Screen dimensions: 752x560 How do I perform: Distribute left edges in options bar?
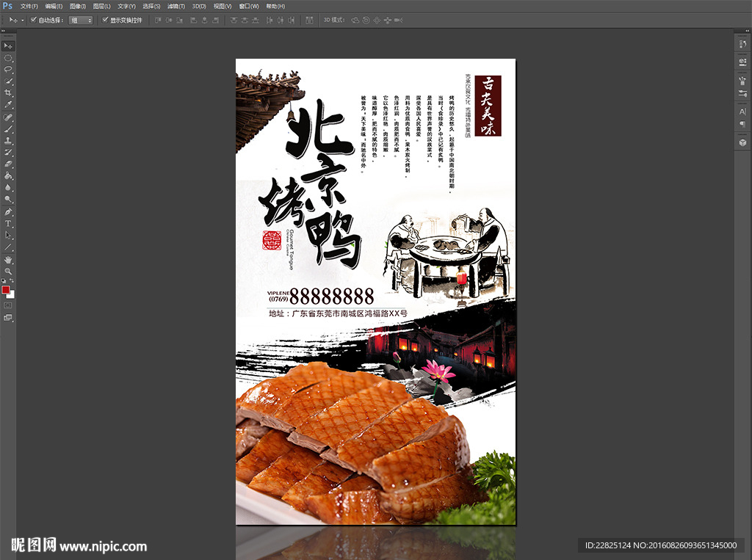pos(270,20)
